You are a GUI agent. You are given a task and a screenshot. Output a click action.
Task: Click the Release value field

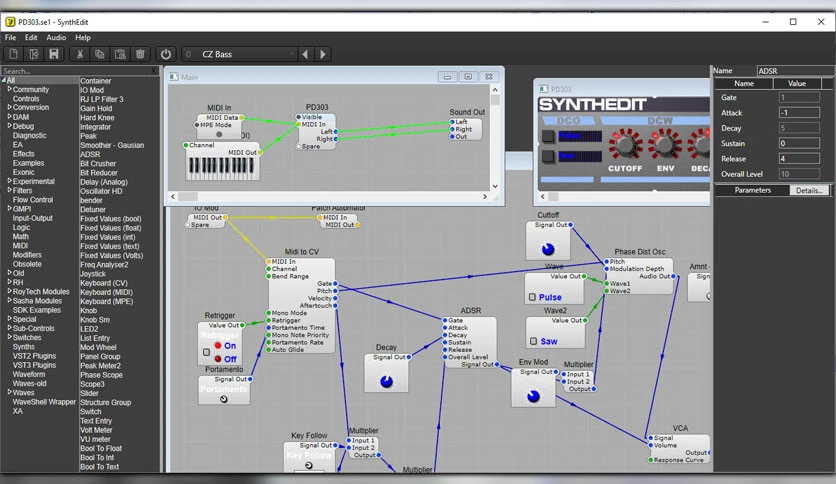[x=799, y=158]
